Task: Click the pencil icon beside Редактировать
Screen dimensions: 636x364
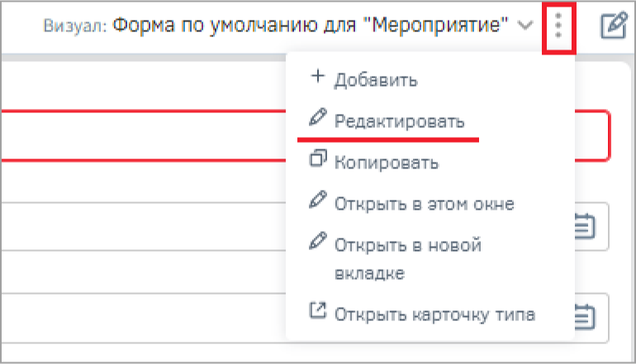Action: [317, 118]
